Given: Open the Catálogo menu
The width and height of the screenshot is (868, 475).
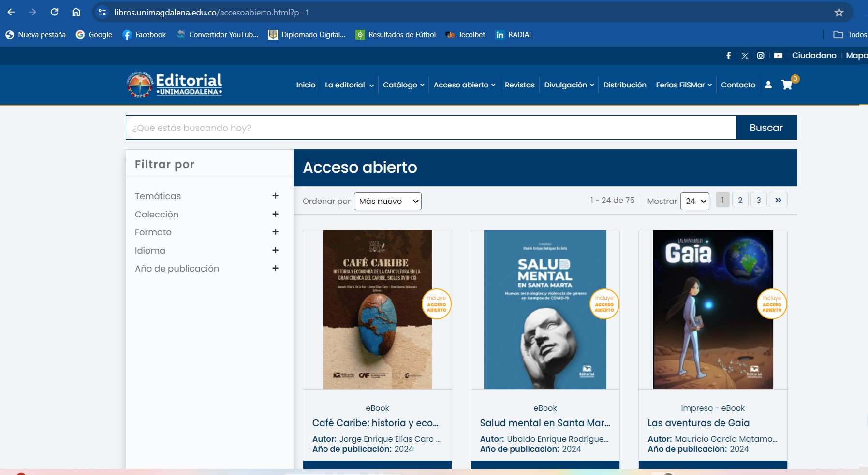Looking at the screenshot, I should coord(403,85).
